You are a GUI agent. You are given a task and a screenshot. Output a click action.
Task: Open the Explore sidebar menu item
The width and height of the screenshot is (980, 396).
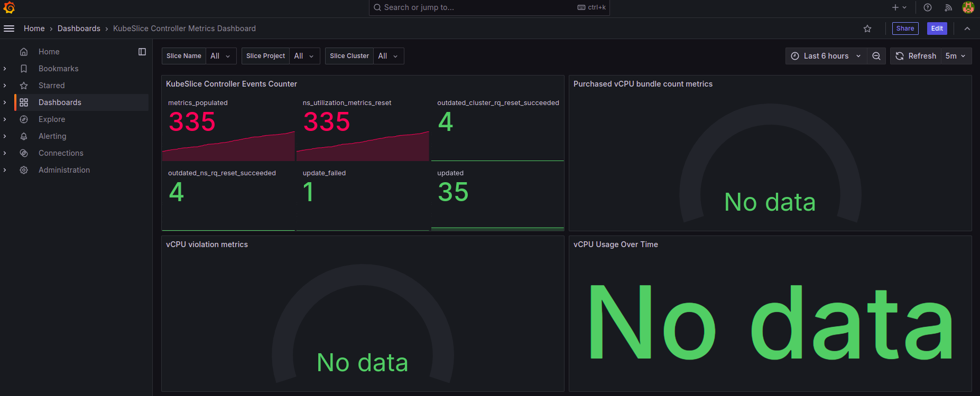coord(52,119)
